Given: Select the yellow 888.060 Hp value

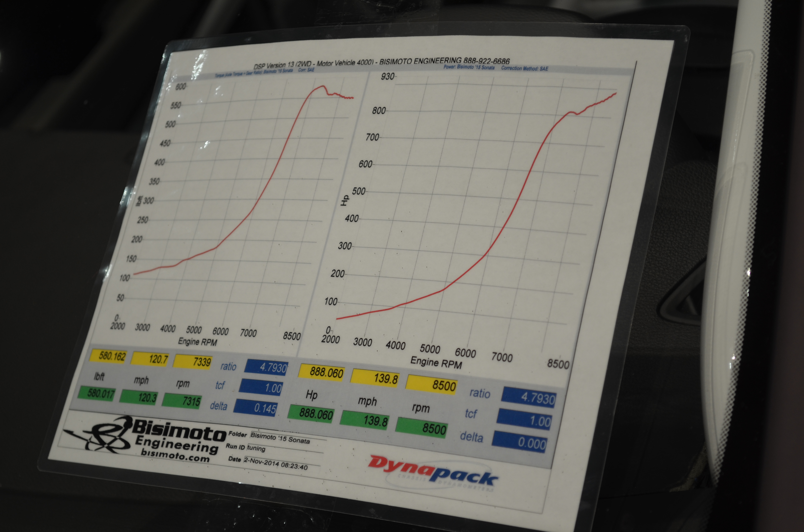Looking at the screenshot, I should [x=322, y=372].
